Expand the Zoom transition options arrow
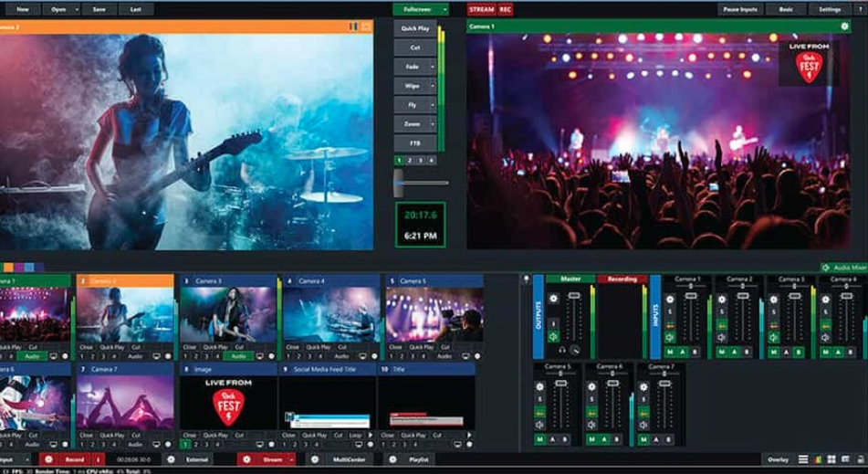Image resolution: width=868 pixels, height=474 pixels. click(x=432, y=123)
